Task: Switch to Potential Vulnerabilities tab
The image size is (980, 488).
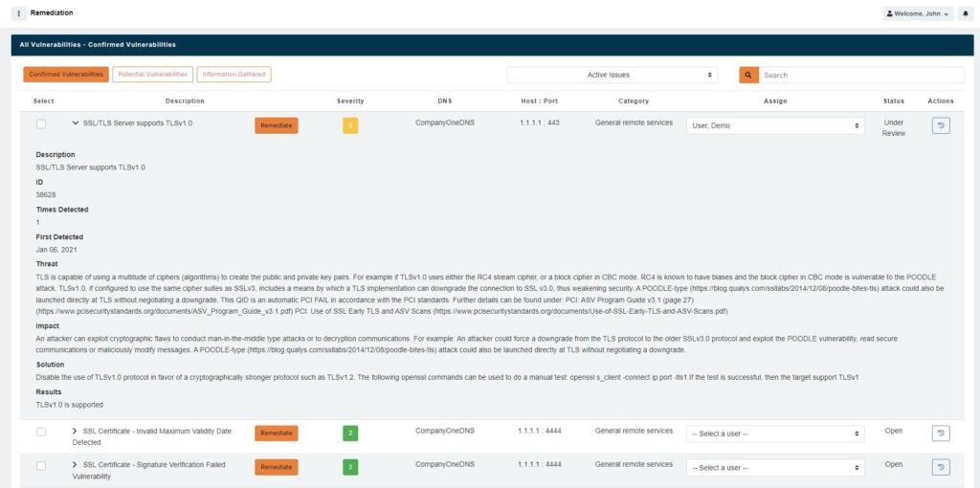Action: (x=152, y=74)
